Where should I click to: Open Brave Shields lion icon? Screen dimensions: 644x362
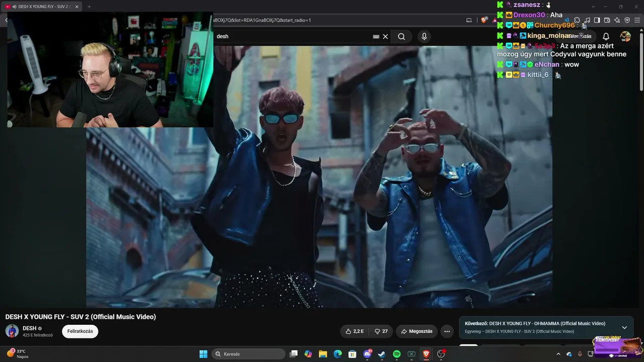pyautogui.click(x=484, y=20)
